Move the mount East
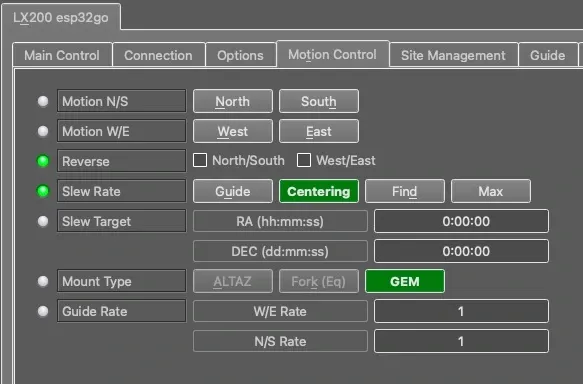The image size is (583, 384). pyautogui.click(x=319, y=131)
